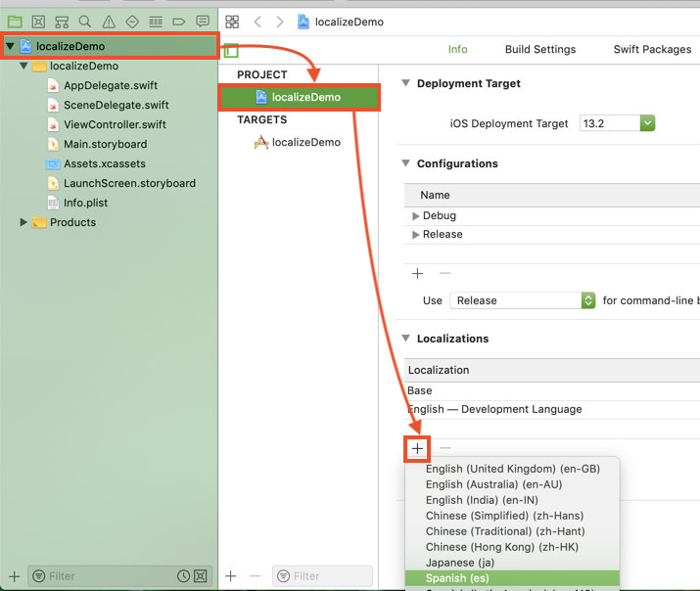This screenshot has width=700, height=591.
Task: Toggle recent files filter clock icon
Action: click(183, 576)
